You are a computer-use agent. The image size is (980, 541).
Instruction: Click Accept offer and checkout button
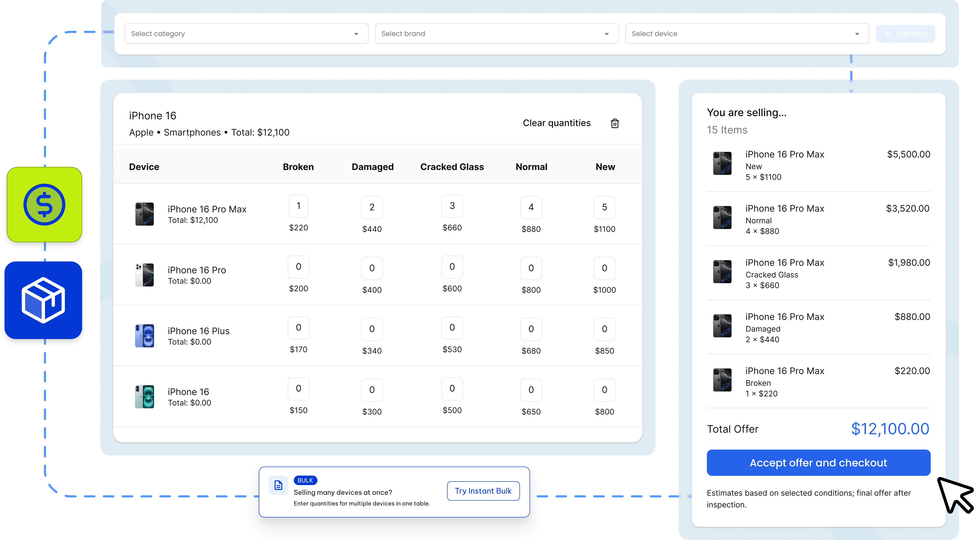tap(818, 463)
